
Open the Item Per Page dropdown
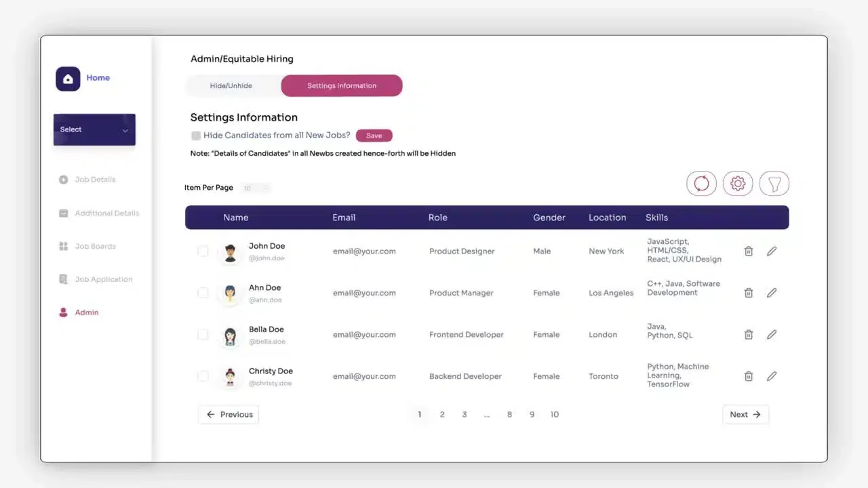[256, 188]
